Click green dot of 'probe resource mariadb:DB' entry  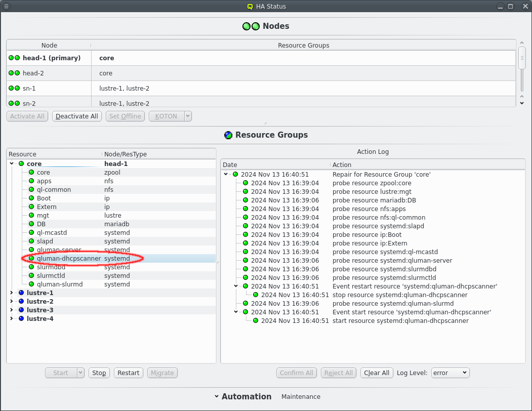[x=245, y=200]
